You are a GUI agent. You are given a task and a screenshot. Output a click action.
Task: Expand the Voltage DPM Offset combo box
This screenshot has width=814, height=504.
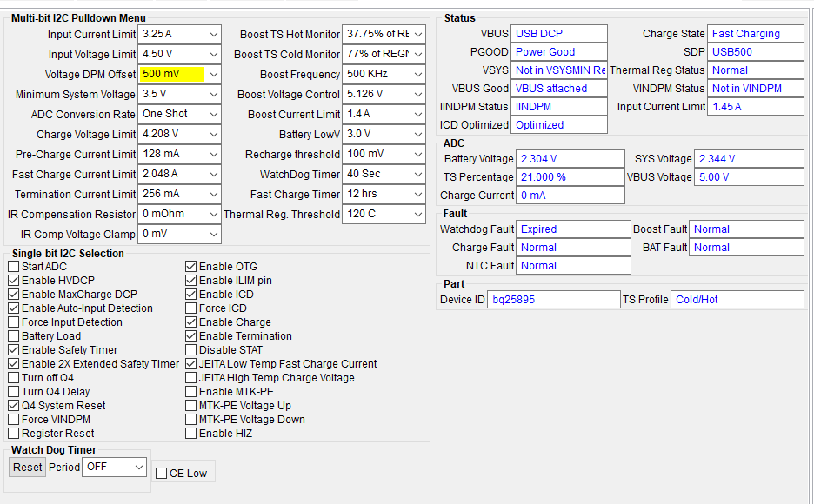click(179, 74)
